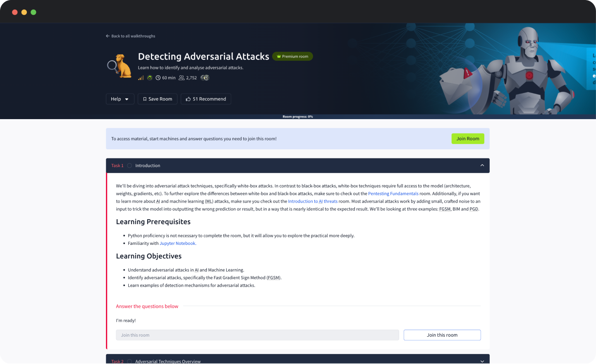Click the red macOS close window button
Screen dimensions: 596x364
pos(14,12)
